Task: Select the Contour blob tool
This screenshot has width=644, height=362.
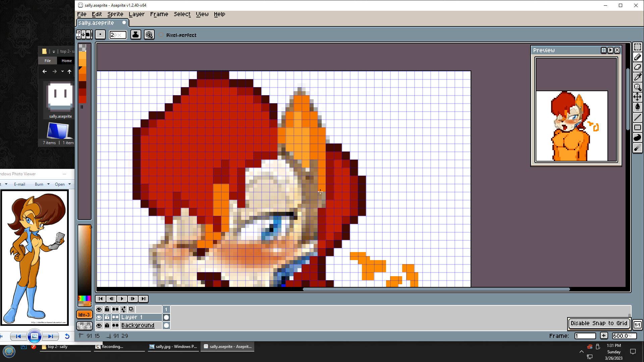Action: pyautogui.click(x=637, y=137)
